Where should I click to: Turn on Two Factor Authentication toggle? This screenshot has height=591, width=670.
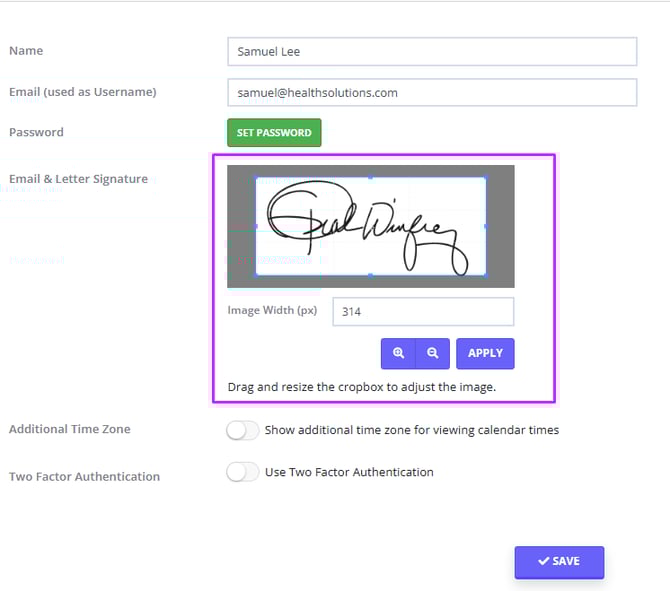click(x=242, y=472)
